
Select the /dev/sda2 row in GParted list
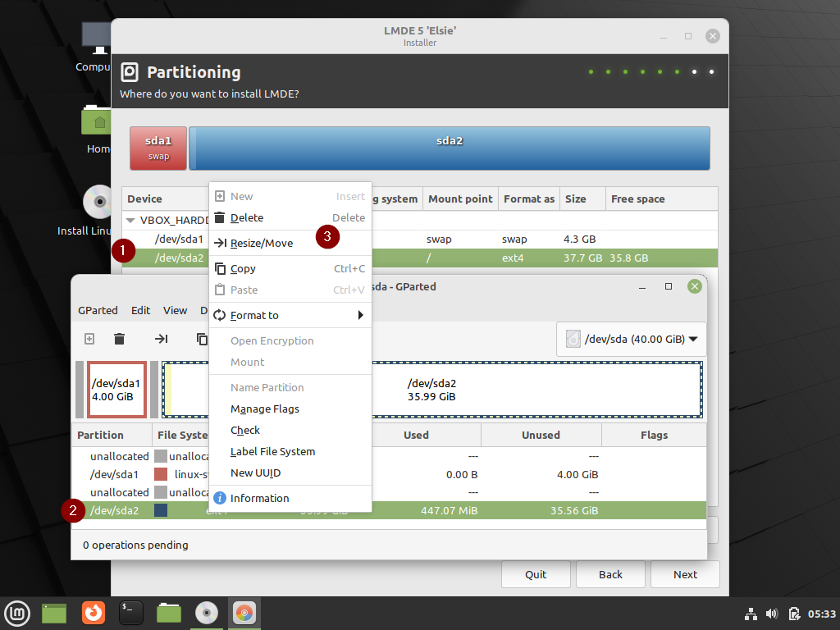pos(389,510)
